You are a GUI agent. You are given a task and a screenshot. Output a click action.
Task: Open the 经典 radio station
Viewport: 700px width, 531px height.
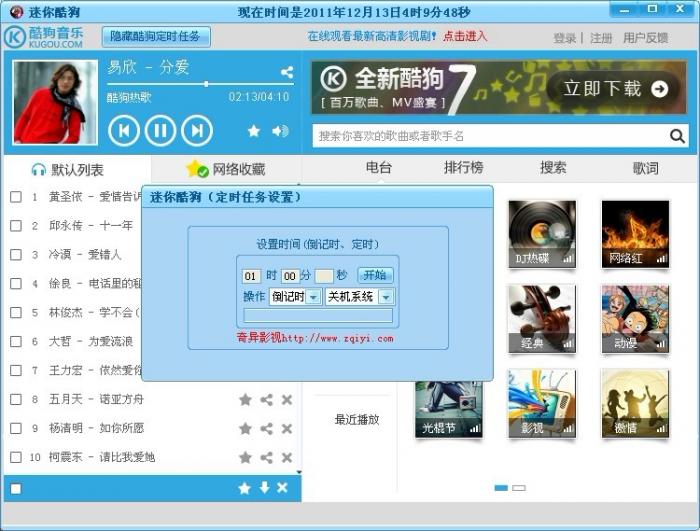click(x=542, y=319)
